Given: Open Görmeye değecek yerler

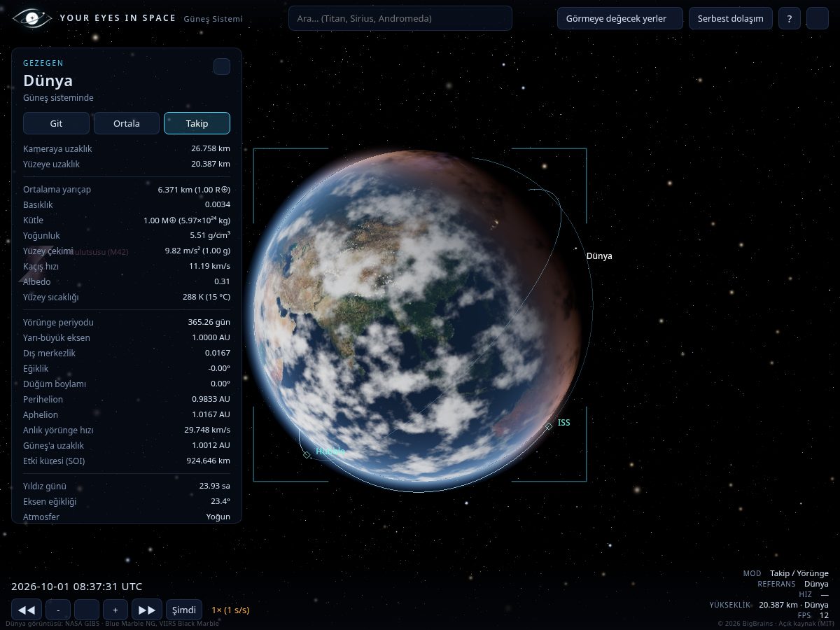Looking at the screenshot, I should (x=620, y=18).
